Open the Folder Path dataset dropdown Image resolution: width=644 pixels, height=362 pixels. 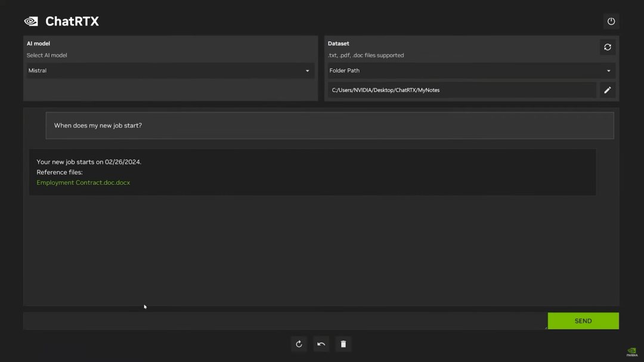465,70
